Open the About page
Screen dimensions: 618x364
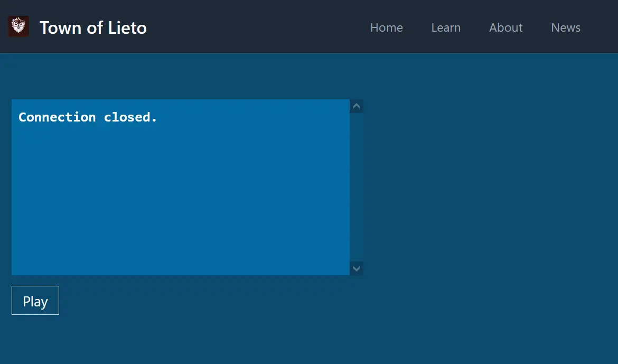click(505, 27)
